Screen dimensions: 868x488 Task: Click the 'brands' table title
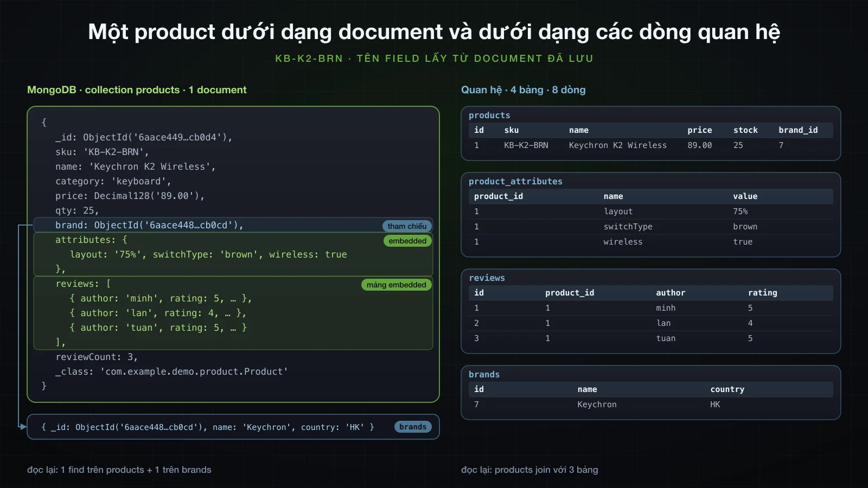(x=484, y=375)
